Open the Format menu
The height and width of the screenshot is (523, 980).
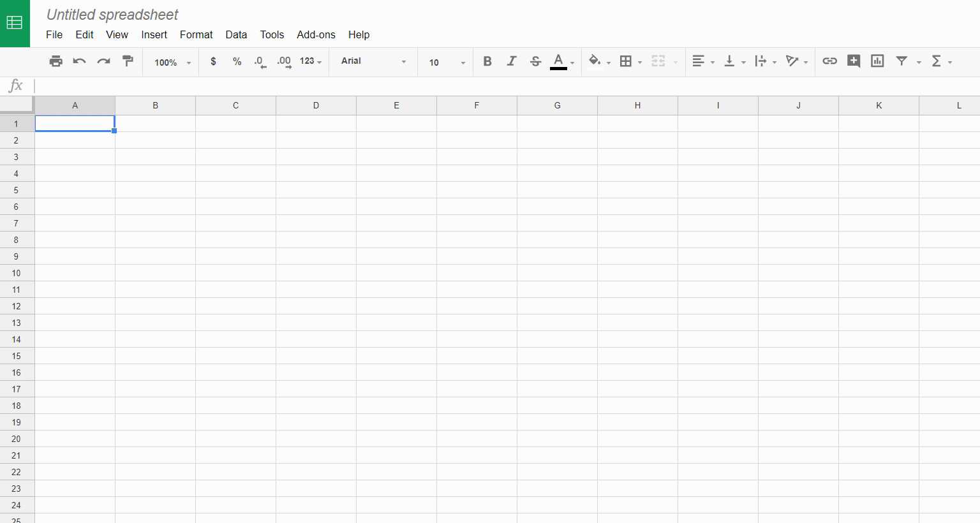point(196,34)
